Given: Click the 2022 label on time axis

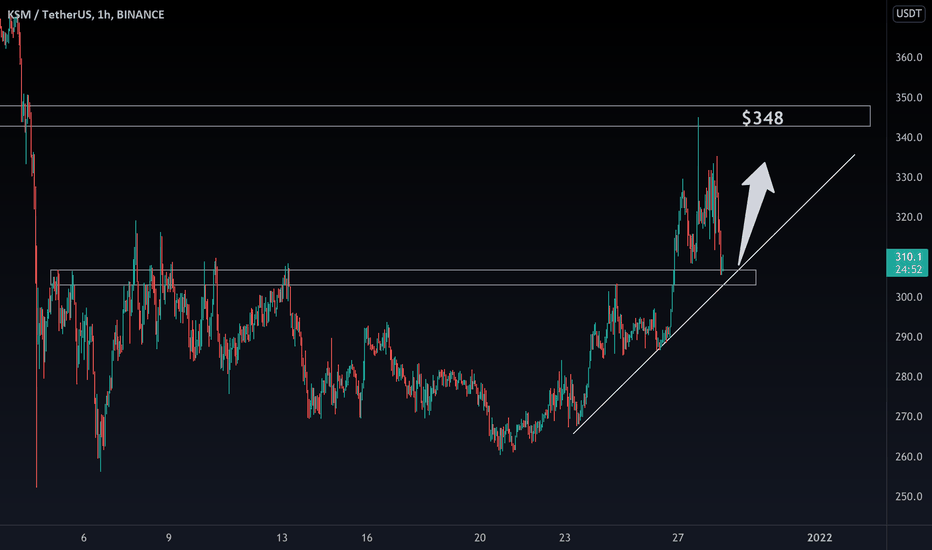Looking at the screenshot, I should [x=820, y=538].
